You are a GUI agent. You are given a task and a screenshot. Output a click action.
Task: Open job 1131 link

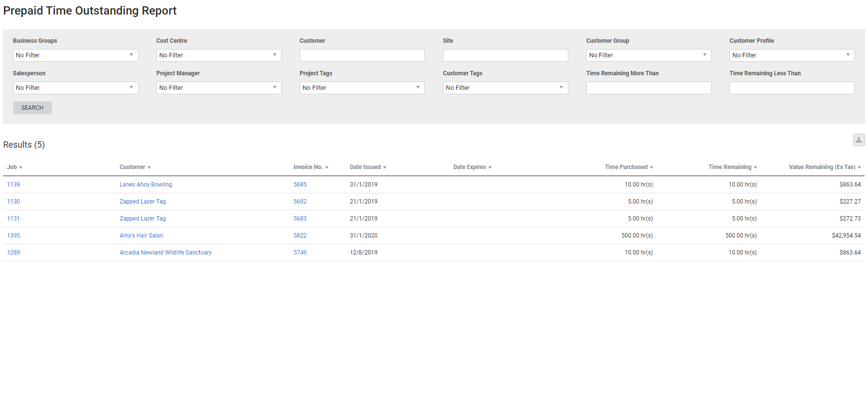14,219
